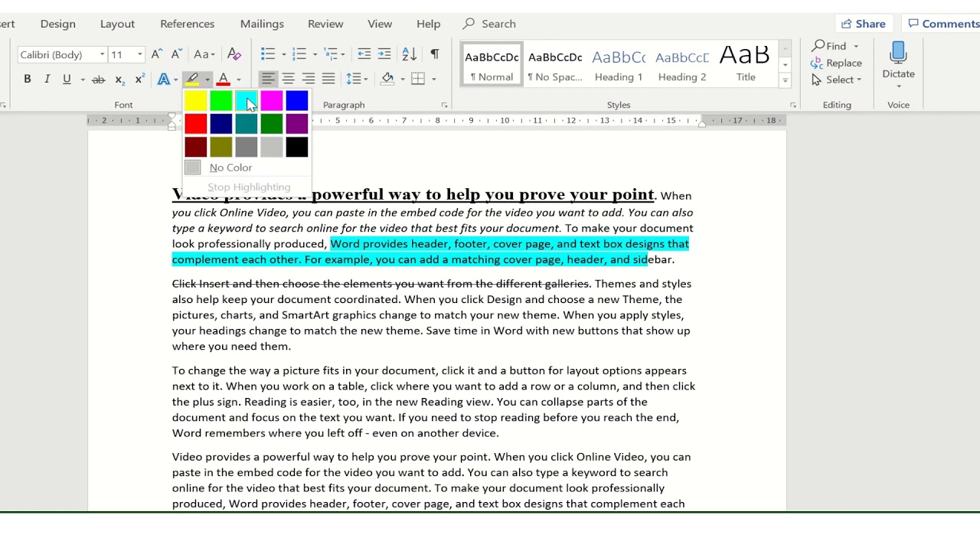Screen dimensions: 980x551
Task: Open Find dropdown arrow
Action: tap(856, 46)
